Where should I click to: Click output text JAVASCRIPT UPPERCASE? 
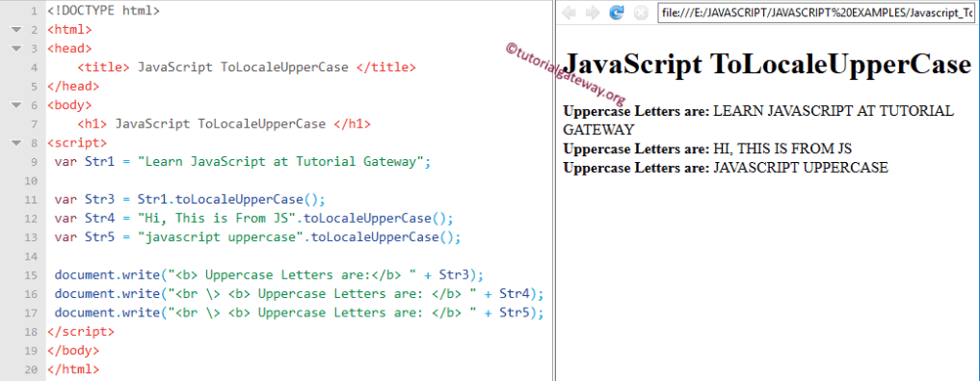point(801,168)
